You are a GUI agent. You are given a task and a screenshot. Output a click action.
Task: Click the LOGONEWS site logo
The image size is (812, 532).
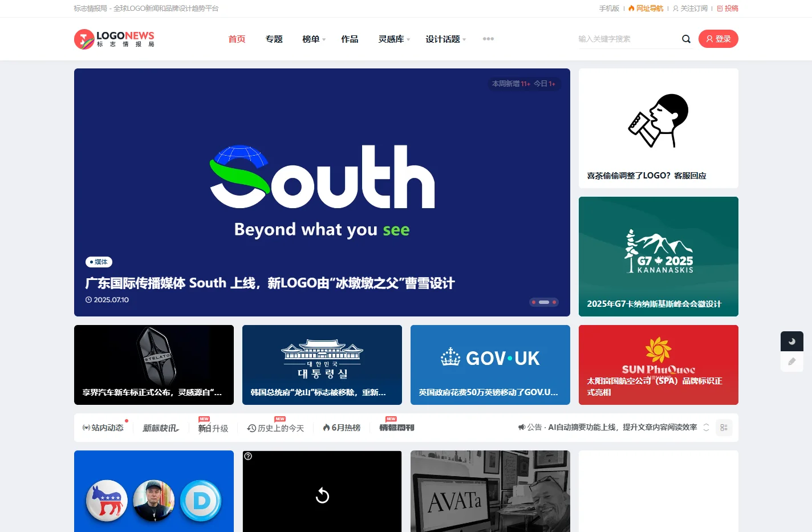(114, 39)
